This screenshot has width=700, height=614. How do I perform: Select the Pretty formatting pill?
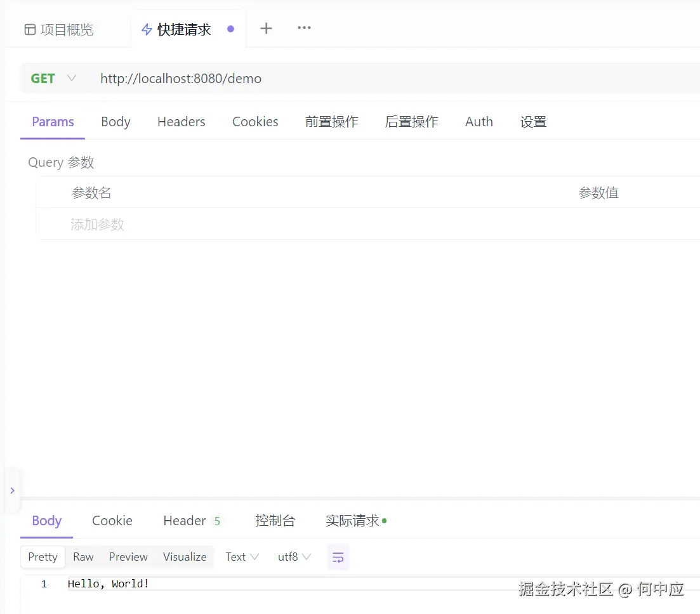point(42,556)
